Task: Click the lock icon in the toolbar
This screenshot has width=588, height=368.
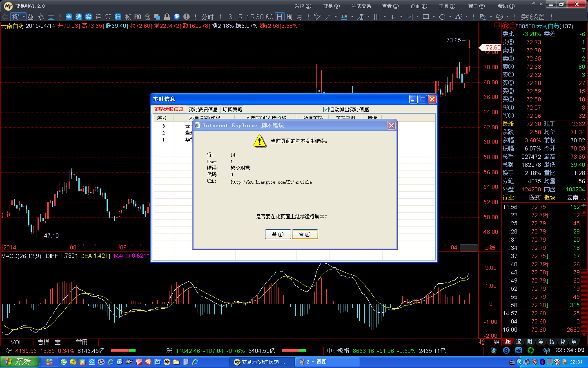Action: pos(167,17)
